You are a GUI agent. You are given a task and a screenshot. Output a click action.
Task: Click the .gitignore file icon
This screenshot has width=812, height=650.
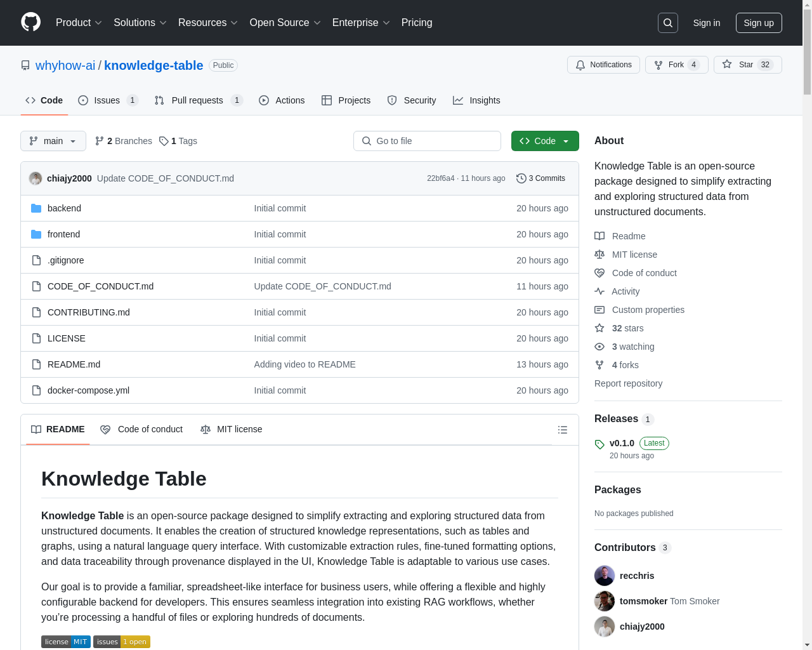pyautogui.click(x=36, y=260)
